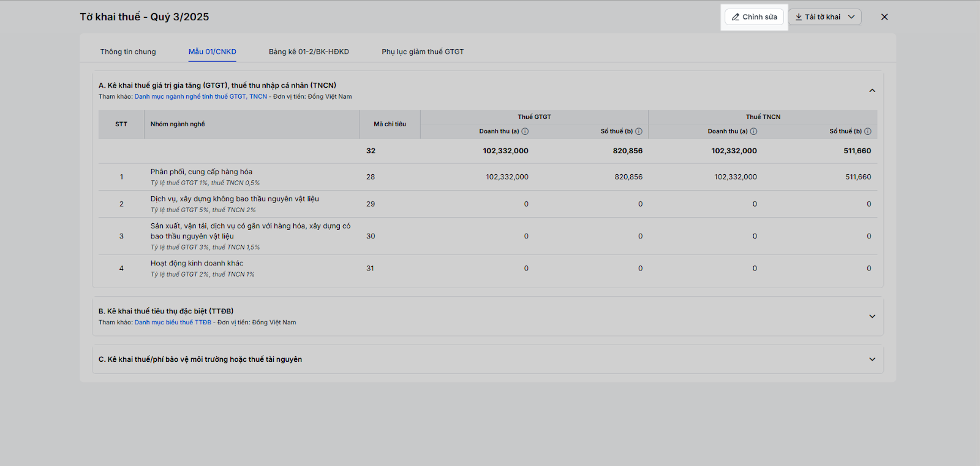980x466 pixels.
Task: Click the Nhóm ngành nghề column header
Action: [x=178, y=124]
